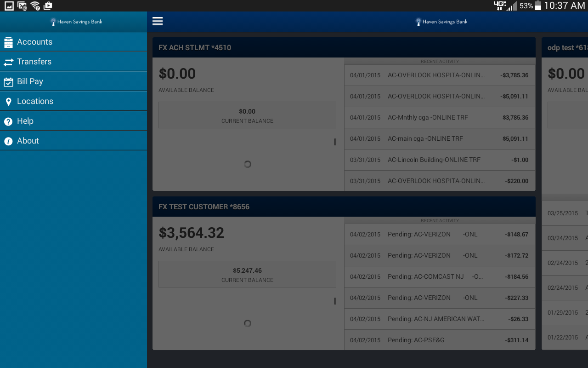Choose Help in the side menu
This screenshot has height=368, width=588.
click(73, 121)
